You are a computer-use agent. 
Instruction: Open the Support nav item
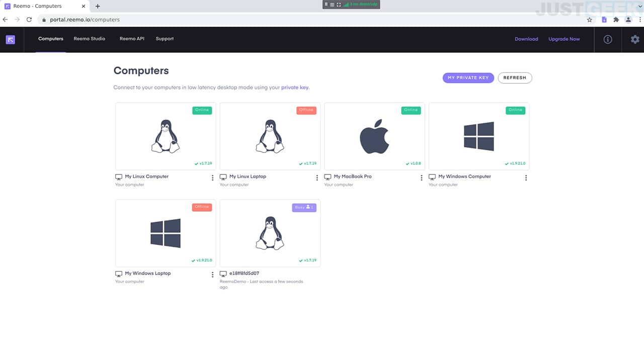pos(165,39)
